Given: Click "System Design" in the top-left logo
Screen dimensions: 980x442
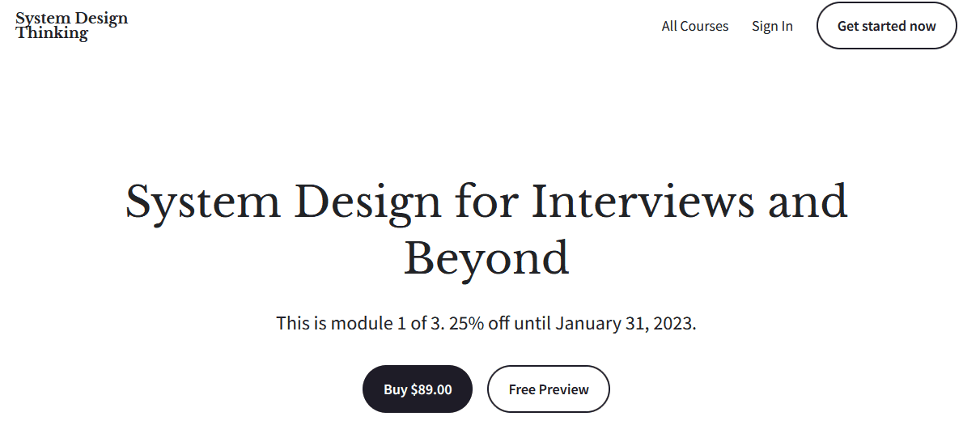Looking at the screenshot, I should coord(71,19).
